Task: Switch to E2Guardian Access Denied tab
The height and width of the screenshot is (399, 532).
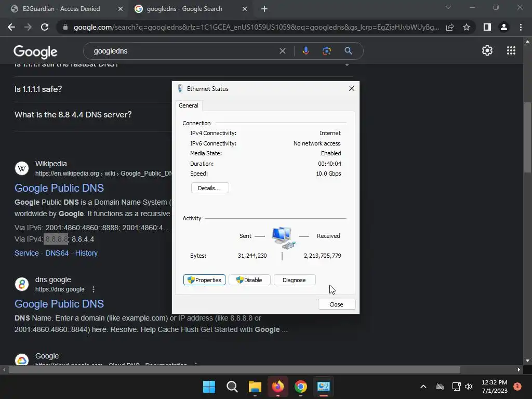Action: pyautogui.click(x=61, y=9)
